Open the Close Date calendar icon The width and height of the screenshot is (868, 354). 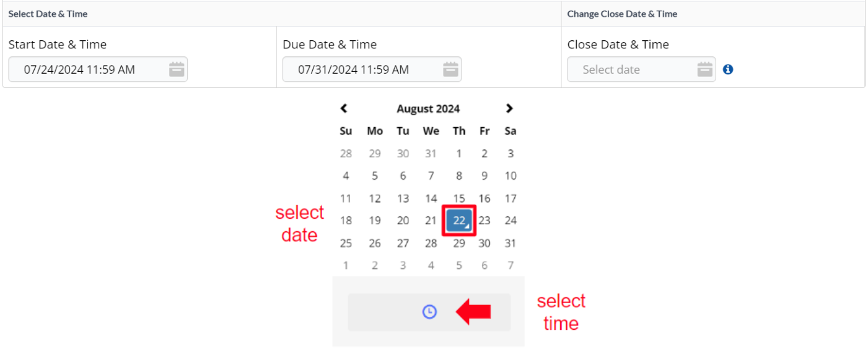tap(705, 69)
